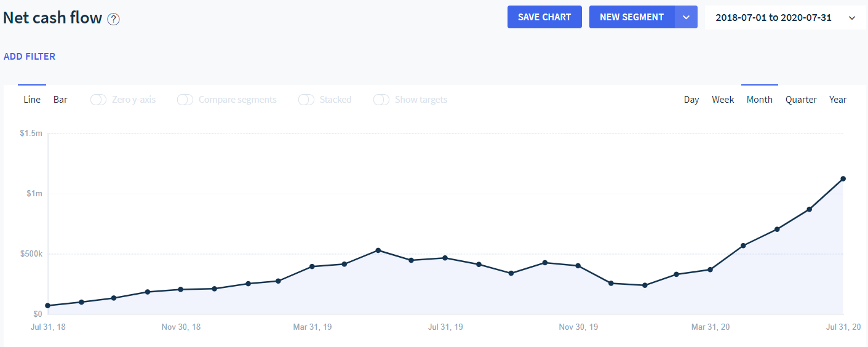Enable the Compare segments toggle
868x347 pixels.
click(x=185, y=100)
